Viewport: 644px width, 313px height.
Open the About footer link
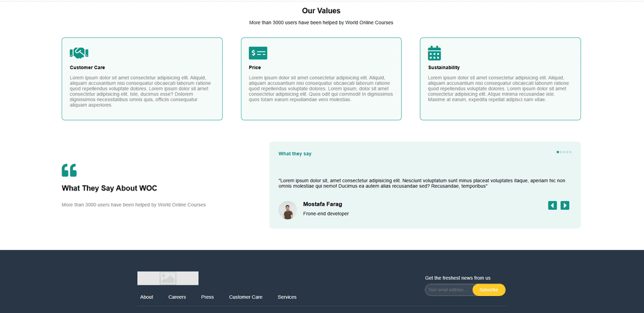pos(147,297)
